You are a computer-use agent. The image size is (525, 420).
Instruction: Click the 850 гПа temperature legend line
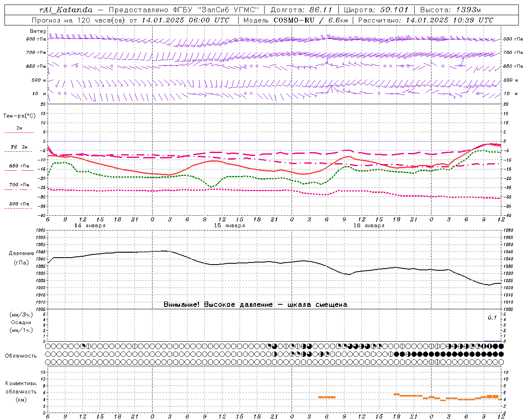click(x=19, y=170)
